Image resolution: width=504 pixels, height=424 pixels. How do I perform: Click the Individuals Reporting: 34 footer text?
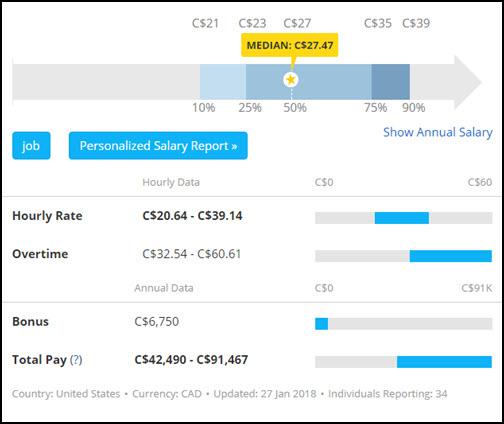(x=388, y=394)
